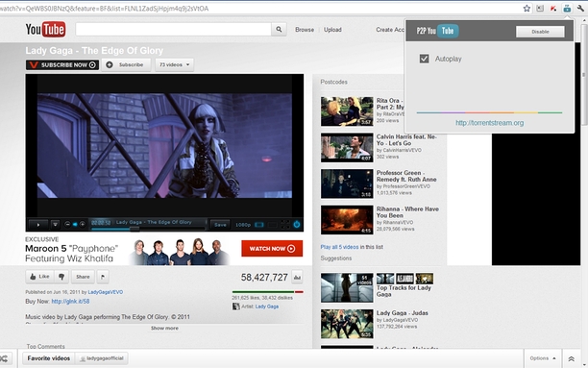
Task: Open the Upload menu item
Action: pyautogui.click(x=332, y=30)
